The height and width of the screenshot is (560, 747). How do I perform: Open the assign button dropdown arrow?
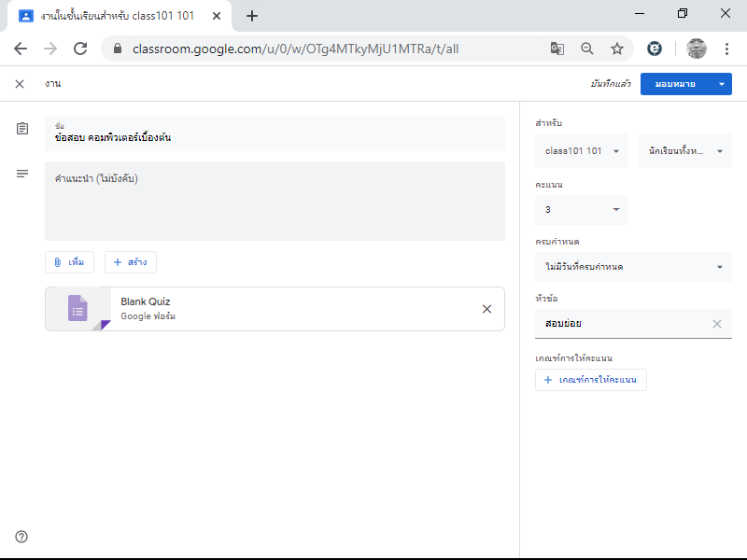pyautogui.click(x=722, y=84)
